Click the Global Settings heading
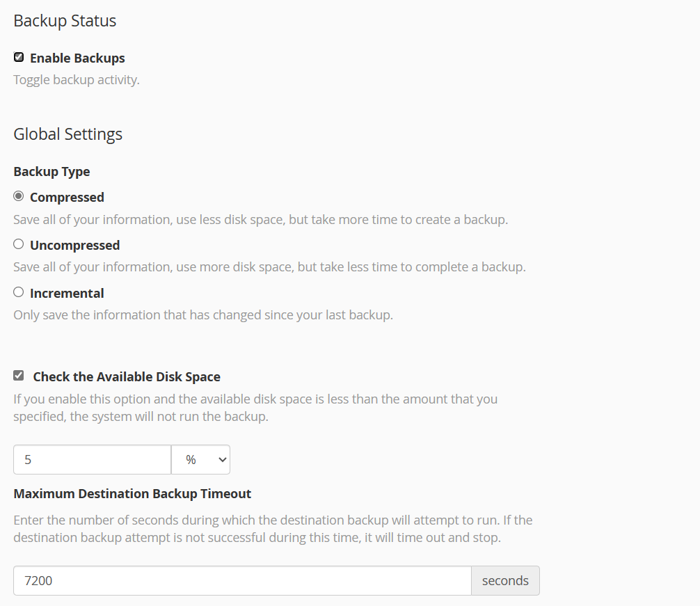 [67, 134]
